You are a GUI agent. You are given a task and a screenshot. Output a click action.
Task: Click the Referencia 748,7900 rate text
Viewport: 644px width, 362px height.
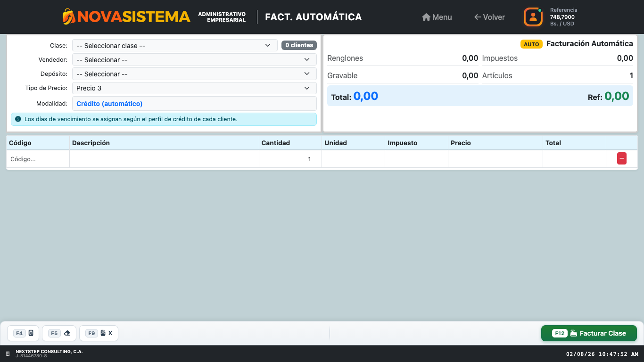pos(563,17)
